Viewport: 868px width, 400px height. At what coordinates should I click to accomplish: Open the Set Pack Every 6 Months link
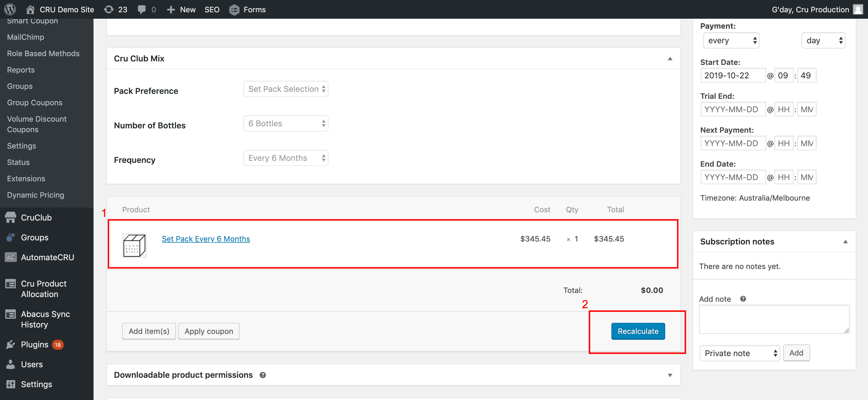[x=206, y=239]
